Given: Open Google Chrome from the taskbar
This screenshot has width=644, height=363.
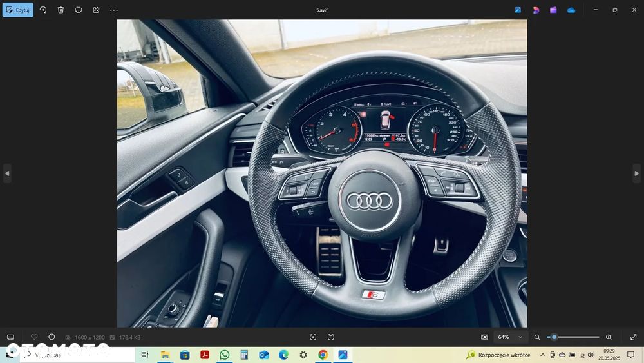Looking at the screenshot, I should coord(323,355).
